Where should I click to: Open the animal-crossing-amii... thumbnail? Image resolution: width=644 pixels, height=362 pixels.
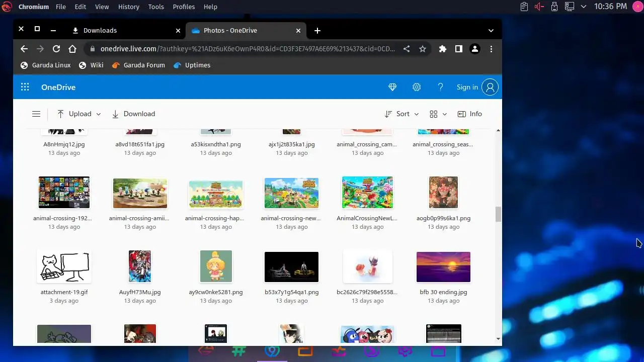click(140, 193)
